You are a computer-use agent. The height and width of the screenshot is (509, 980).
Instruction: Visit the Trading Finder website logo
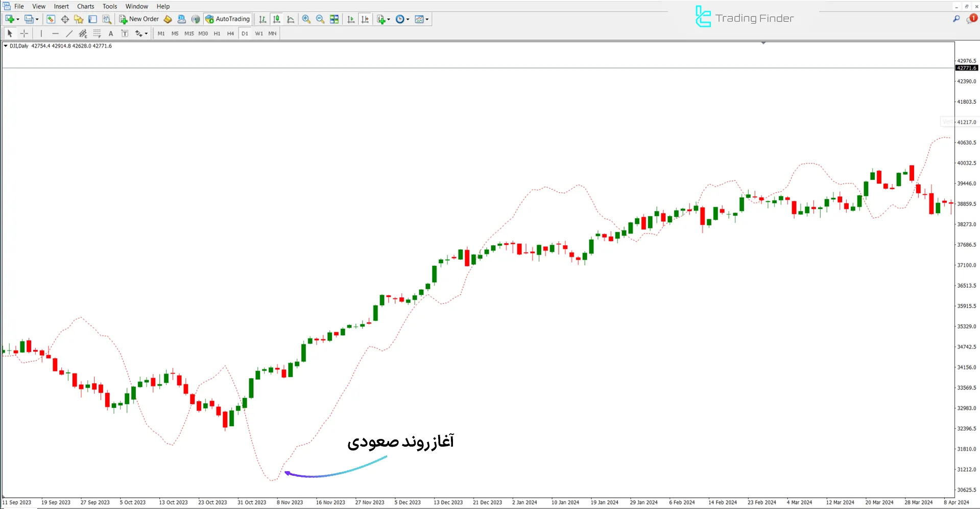[x=744, y=17]
